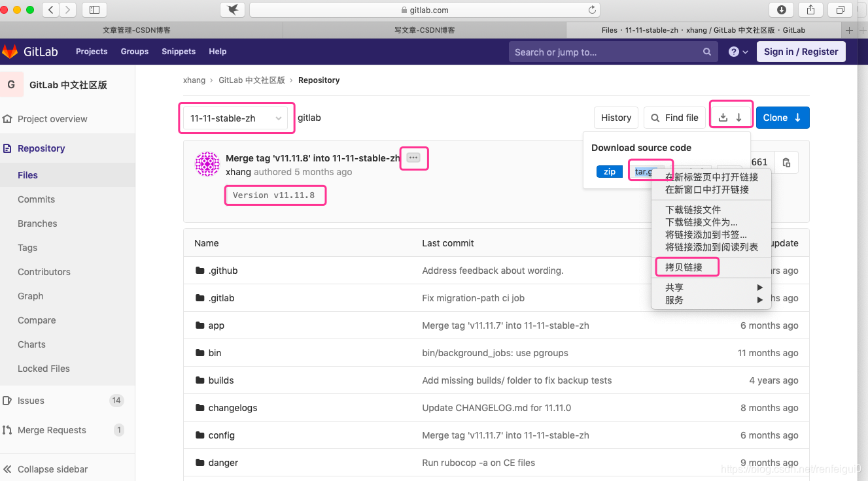Viewport: 868px width, 481px height.
Task: Click the copy commit SHA icon
Action: click(x=786, y=162)
